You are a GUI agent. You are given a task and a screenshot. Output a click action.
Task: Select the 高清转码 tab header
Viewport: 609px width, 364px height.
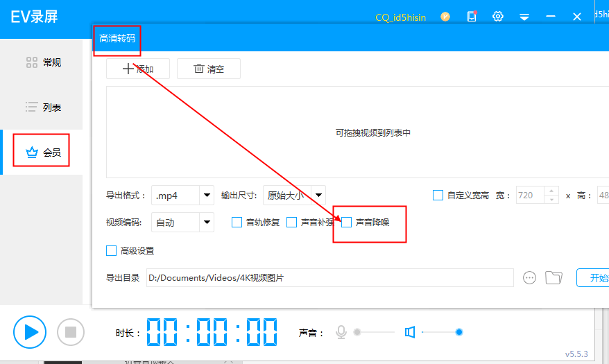(x=117, y=38)
